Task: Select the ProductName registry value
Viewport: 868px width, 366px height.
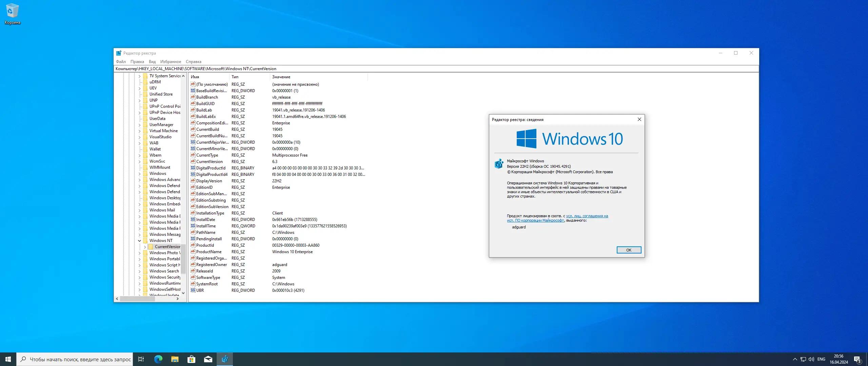Action: (209, 252)
